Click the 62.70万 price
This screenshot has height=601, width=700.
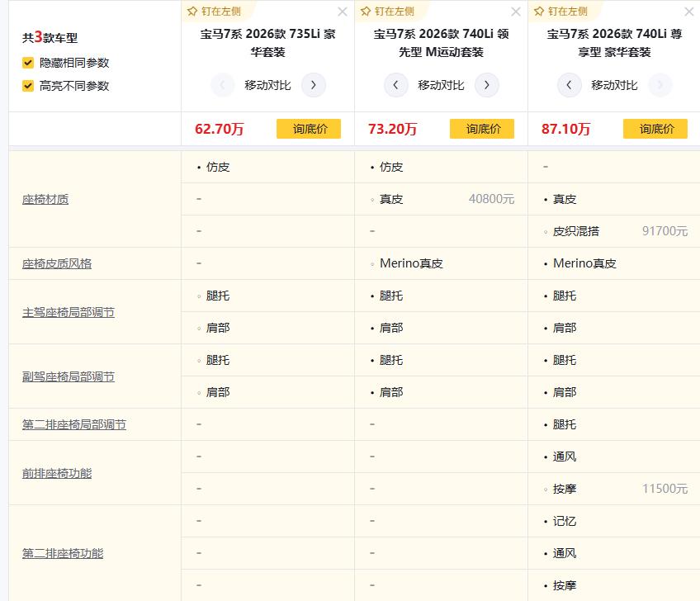coord(220,129)
